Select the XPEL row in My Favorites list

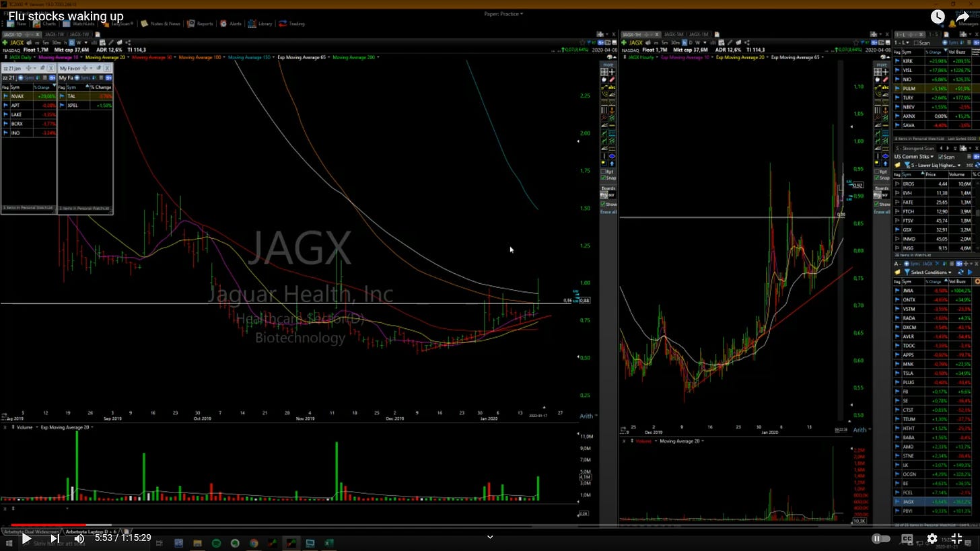[85, 106]
